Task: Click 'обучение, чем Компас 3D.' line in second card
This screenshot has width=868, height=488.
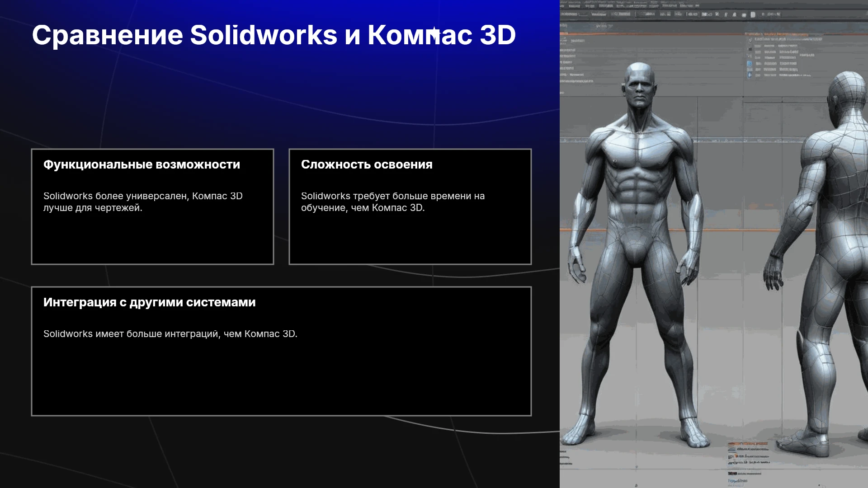Action: pos(363,208)
